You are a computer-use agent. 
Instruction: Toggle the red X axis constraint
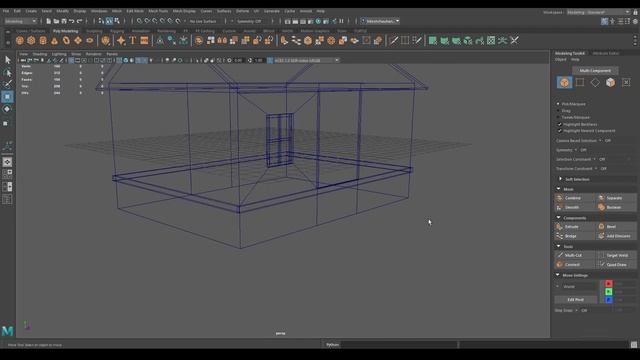click(x=609, y=284)
